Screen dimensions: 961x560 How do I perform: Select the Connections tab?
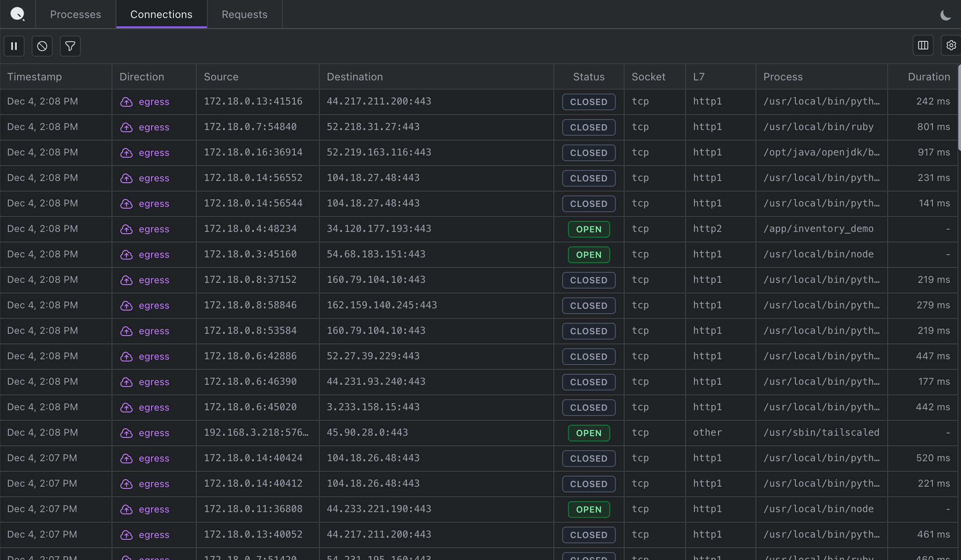(x=161, y=14)
